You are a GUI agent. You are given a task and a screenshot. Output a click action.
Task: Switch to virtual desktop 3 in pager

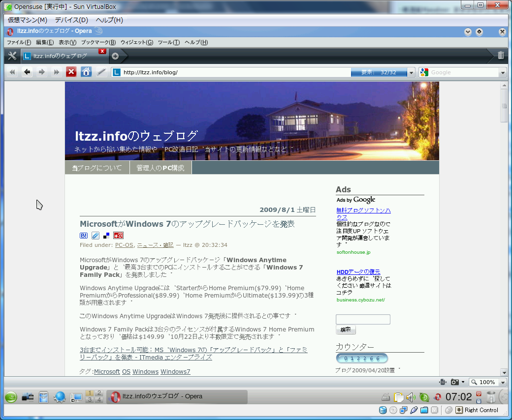tap(90, 400)
